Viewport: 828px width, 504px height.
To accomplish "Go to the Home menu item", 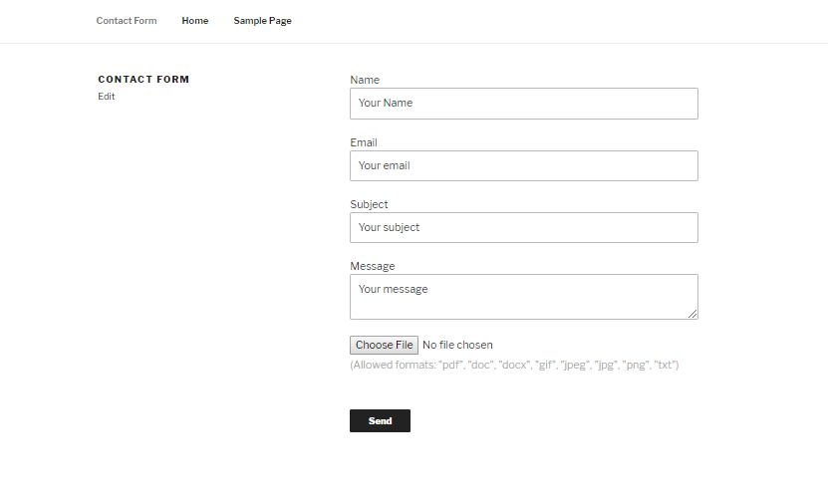I will [x=195, y=21].
